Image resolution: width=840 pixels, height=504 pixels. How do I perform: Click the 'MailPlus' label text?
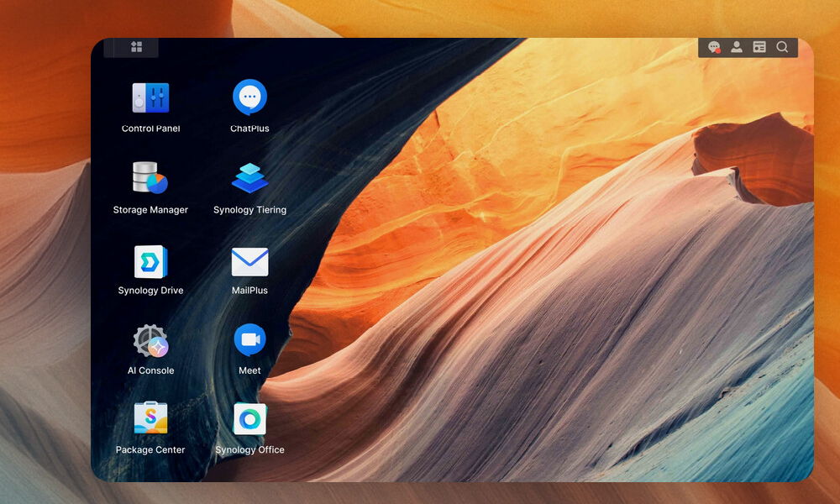click(249, 291)
